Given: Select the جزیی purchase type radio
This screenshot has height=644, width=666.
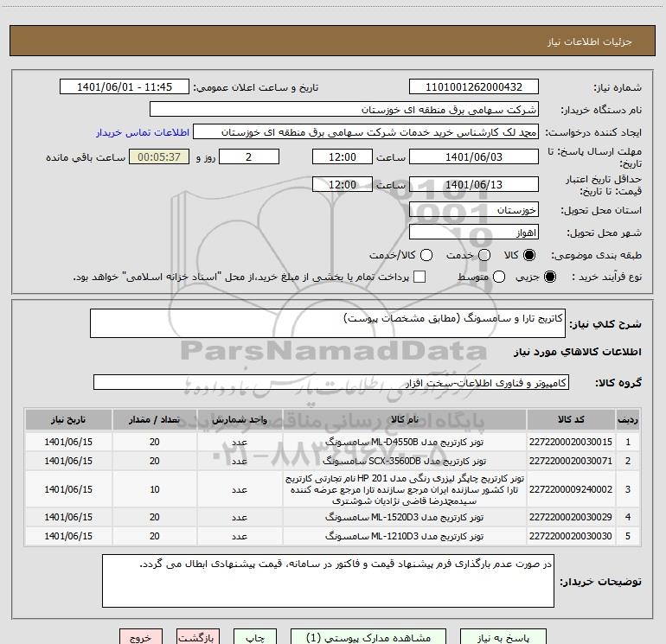Looking at the screenshot, I should click(x=550, y=277).
